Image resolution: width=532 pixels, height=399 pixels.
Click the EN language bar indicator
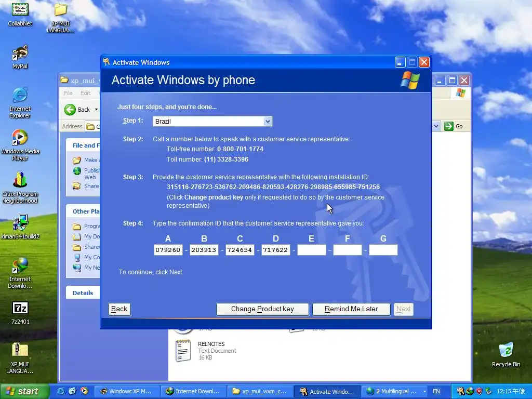pyautogui.click(x=436, y=391)
